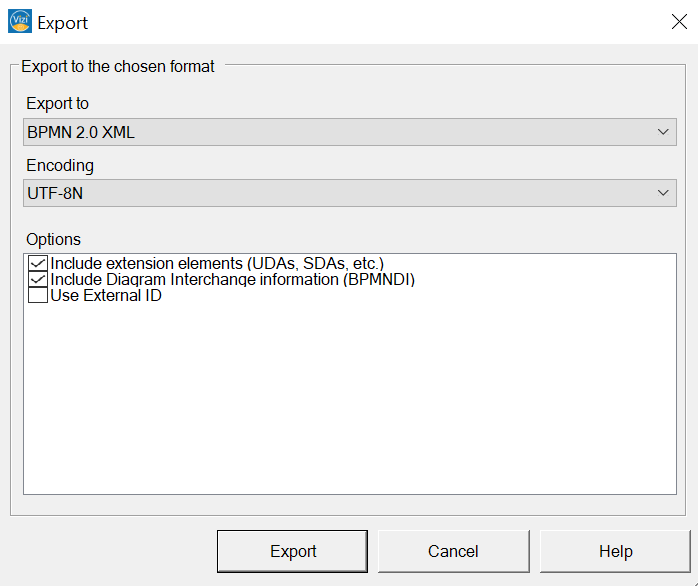Click the Options label
This screenshot has height=586, width=698.
[x=53, y=240]
